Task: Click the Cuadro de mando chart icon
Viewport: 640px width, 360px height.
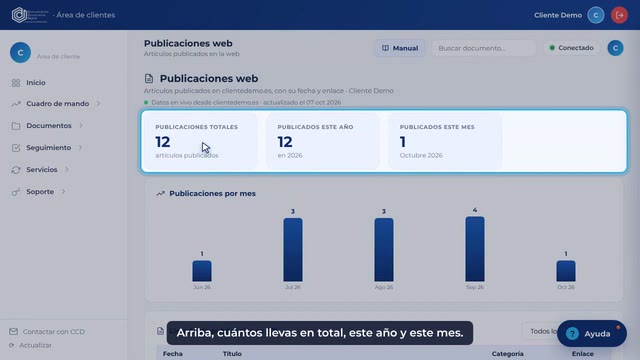Action: coord(16,104)
